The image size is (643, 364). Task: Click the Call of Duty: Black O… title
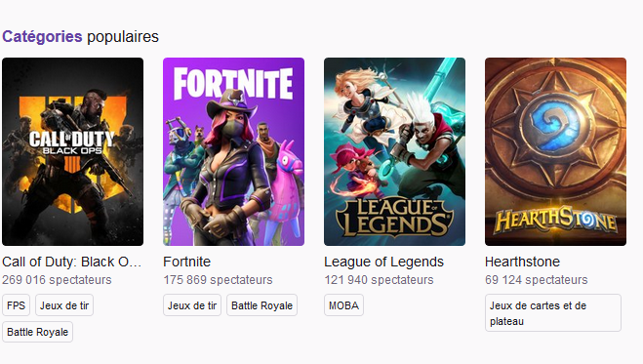click(x=72, y=262)
